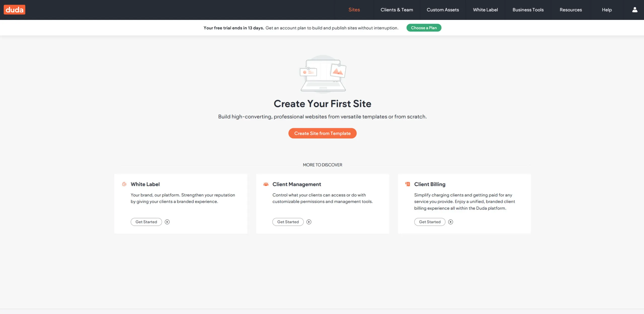Play the Client Management video
This screenshot has width=644, height=314.
pos(309,222)
